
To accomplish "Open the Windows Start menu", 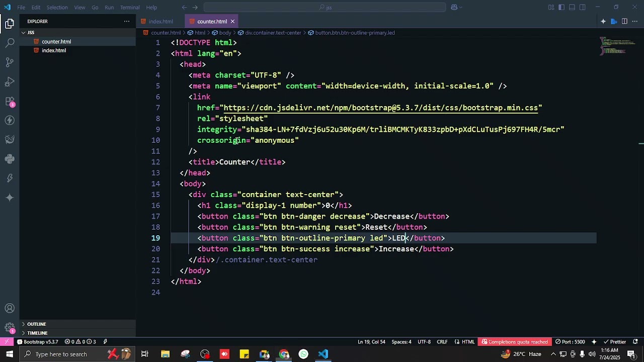I will pyautogui.click(x=10, y=354).
